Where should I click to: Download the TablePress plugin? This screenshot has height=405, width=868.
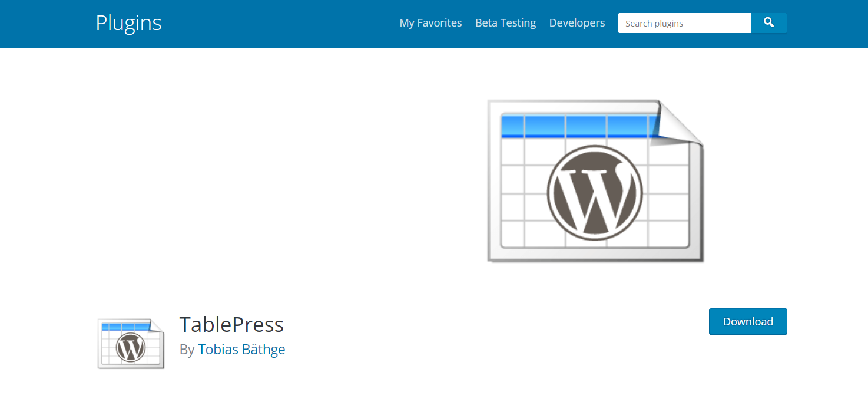[748, 321]
